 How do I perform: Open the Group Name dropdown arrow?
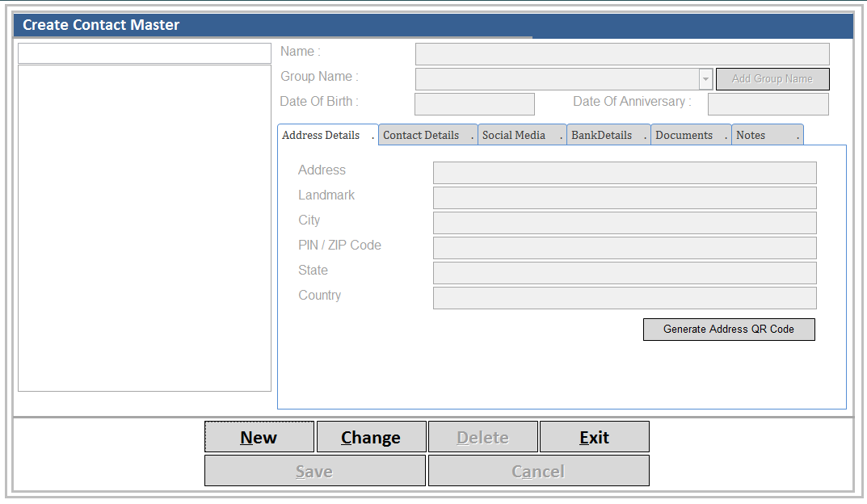[x=705, y=79]
